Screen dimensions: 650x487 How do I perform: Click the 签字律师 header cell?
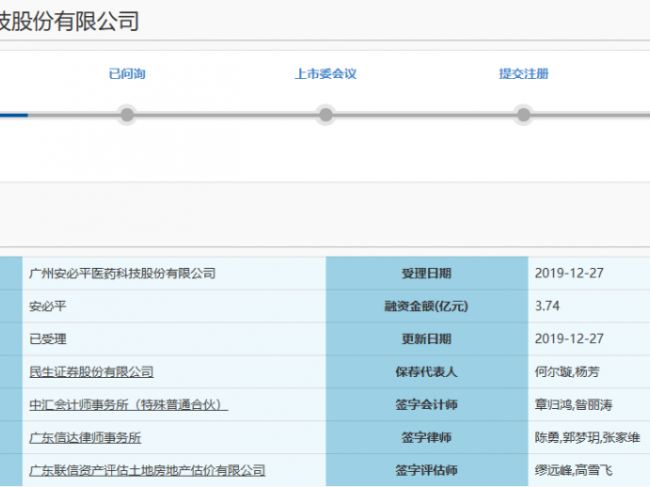pos(427,438)
